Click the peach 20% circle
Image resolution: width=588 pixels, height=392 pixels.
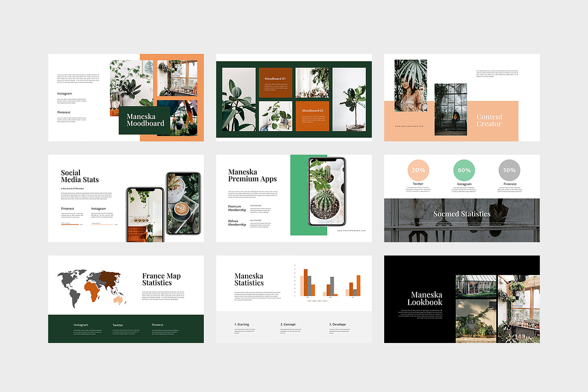pos(418,170)
